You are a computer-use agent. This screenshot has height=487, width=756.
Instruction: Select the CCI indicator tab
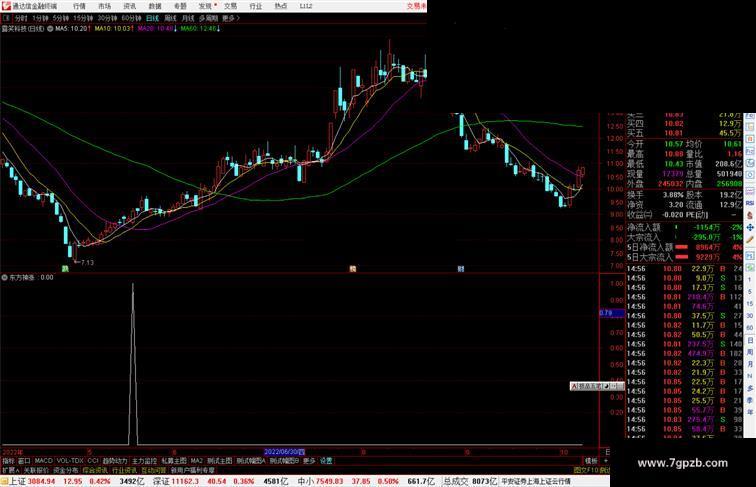tap(93, 461)
